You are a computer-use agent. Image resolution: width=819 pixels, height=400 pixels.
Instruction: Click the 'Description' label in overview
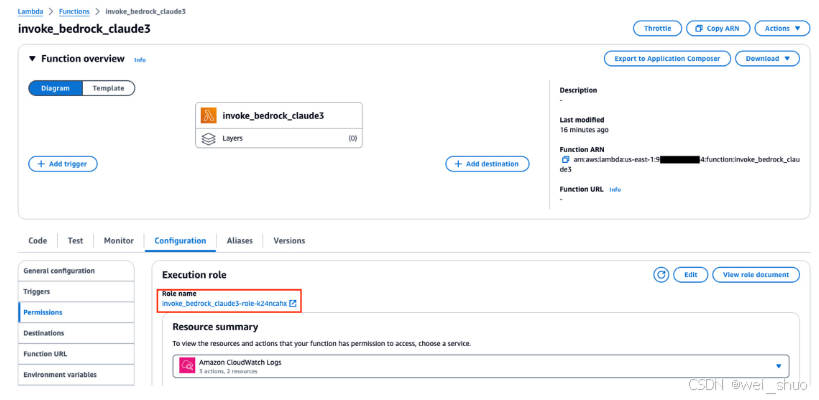(578, 90)
